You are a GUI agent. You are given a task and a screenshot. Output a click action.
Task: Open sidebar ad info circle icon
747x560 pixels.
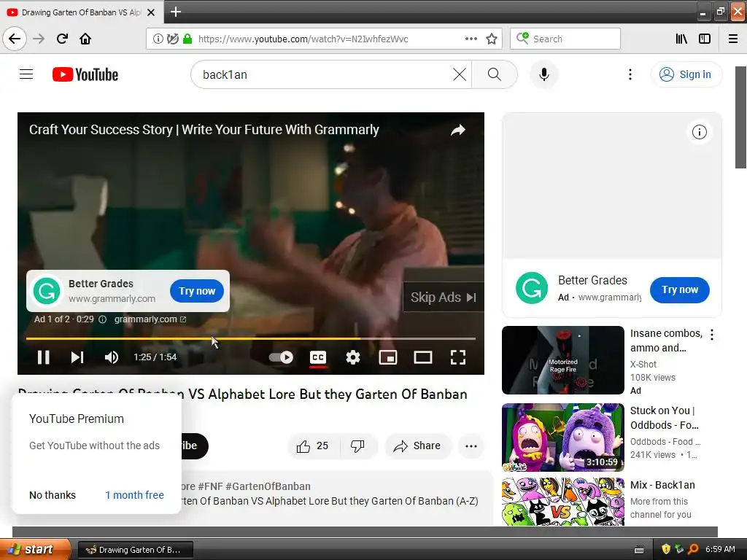[700, 132]
